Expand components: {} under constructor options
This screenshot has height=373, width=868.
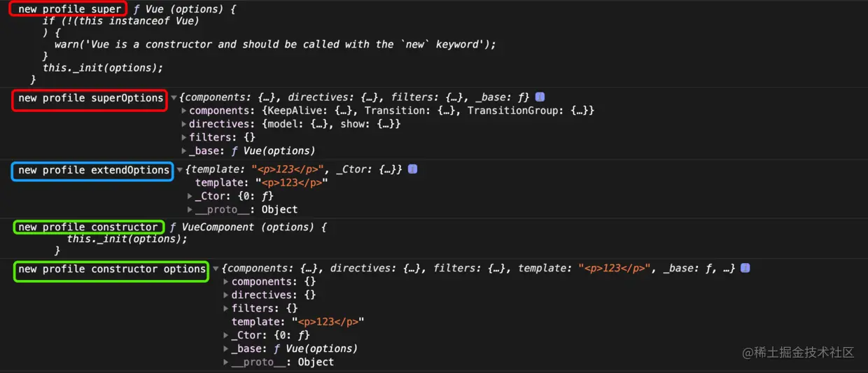tap(226, 281)
